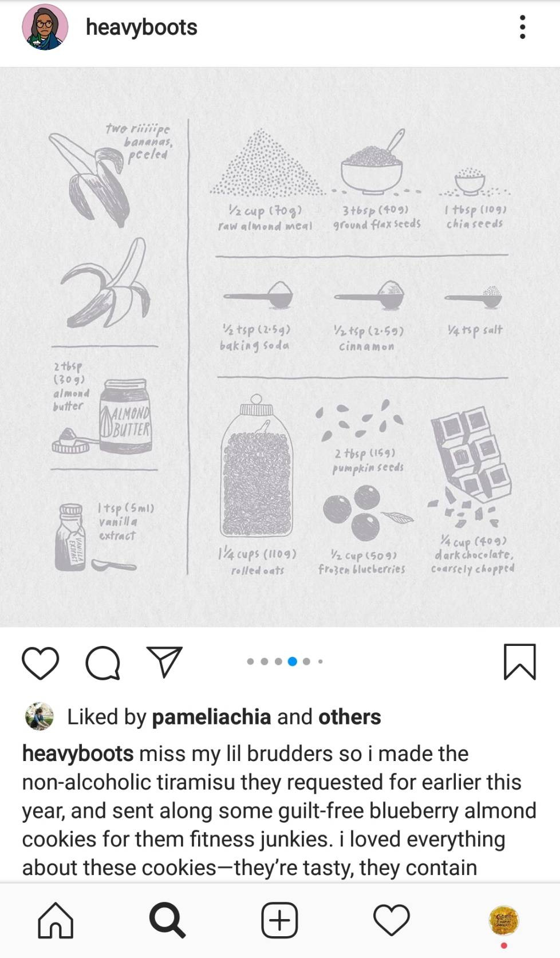Image resolution: width=560 pixels, height=958 pixels.
Task: View pameliachia's profile from likes
Action: point(211,716)
